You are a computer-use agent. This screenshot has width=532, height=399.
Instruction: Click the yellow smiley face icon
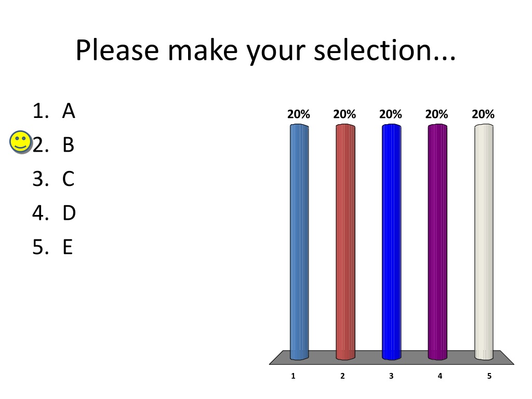click(x=21, y=142)
